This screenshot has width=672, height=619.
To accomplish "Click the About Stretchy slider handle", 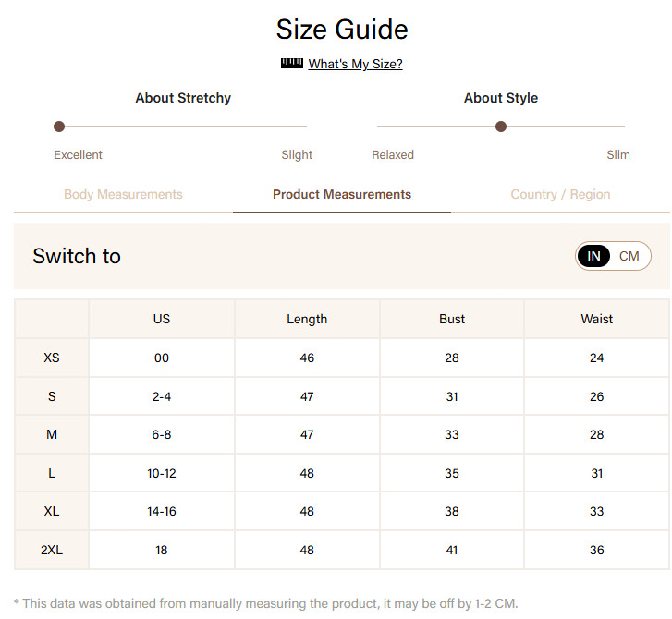I will tap(59, 127).
